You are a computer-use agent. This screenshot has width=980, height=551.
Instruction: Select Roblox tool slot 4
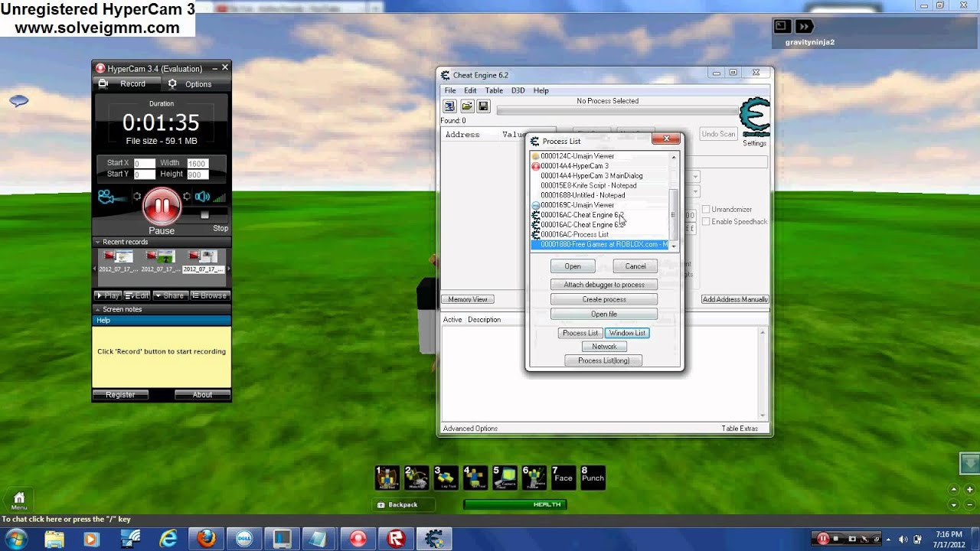475,478
